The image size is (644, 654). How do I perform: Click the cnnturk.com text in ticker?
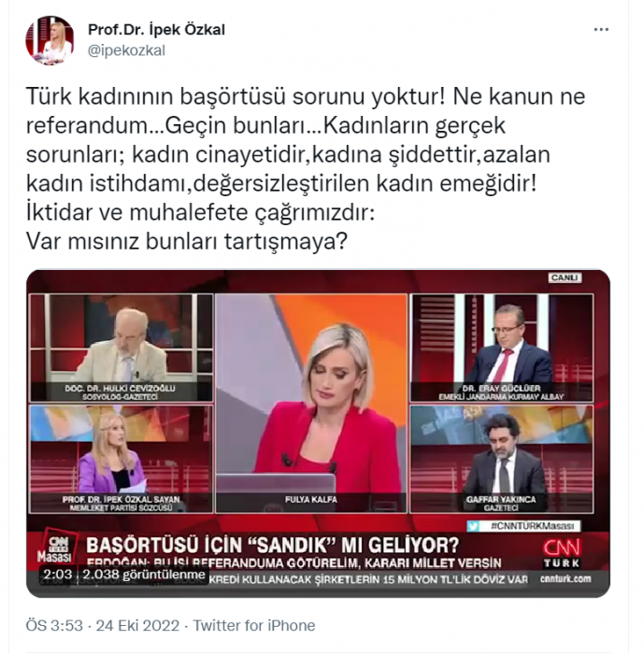(565, 579)
